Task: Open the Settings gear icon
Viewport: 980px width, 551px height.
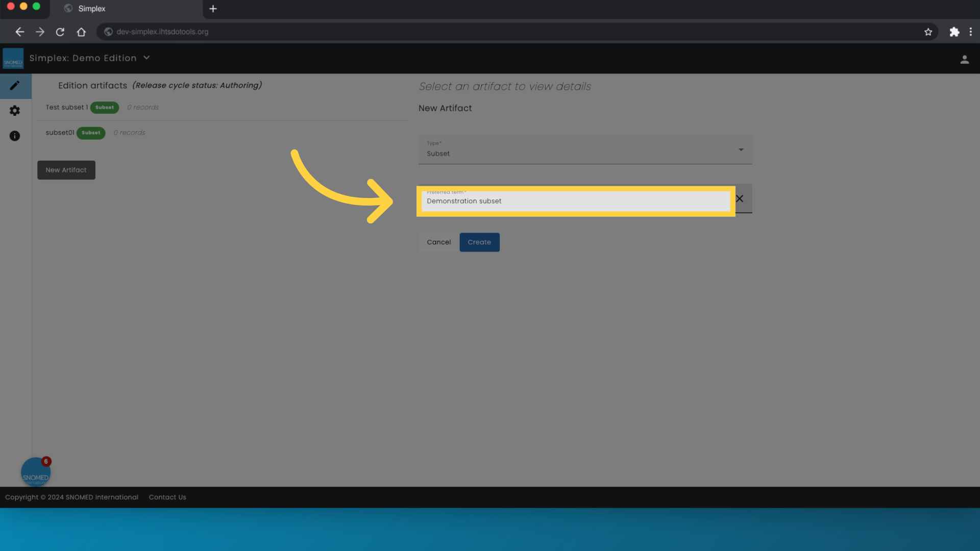Action: [x=15, y=110]
